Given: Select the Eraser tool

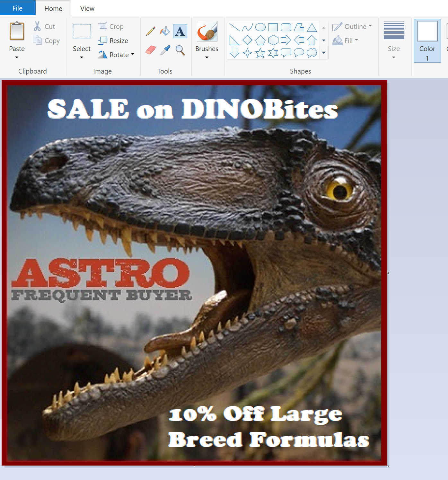Looking at the screenshot, I should click(x=150, y=50).
